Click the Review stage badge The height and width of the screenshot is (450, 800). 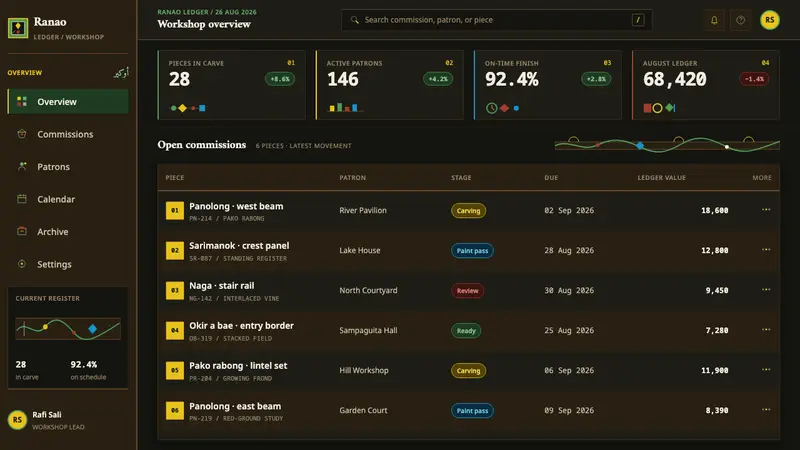click(x=467, y=290)
